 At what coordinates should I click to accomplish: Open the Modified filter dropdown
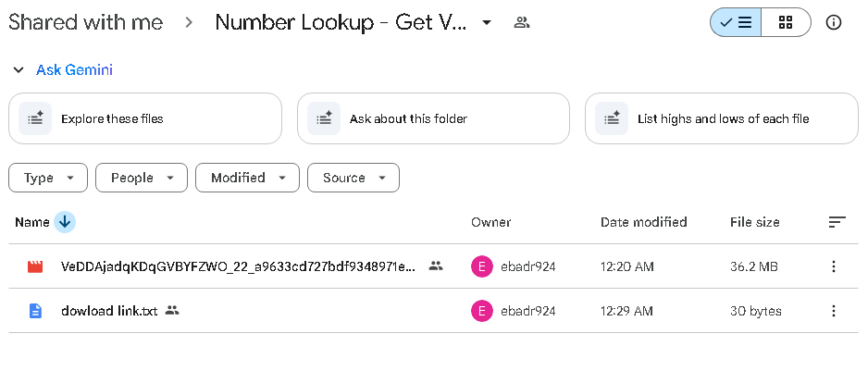(247, 178)
